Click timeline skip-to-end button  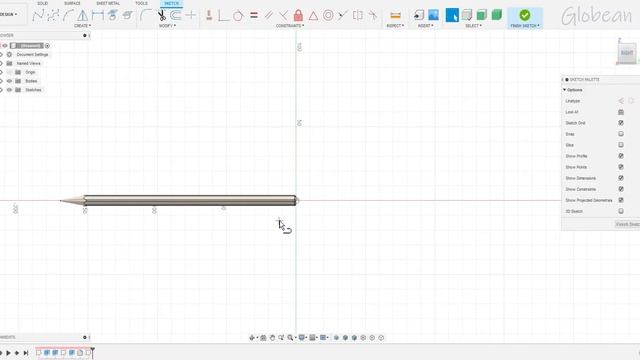click(26, 353)
